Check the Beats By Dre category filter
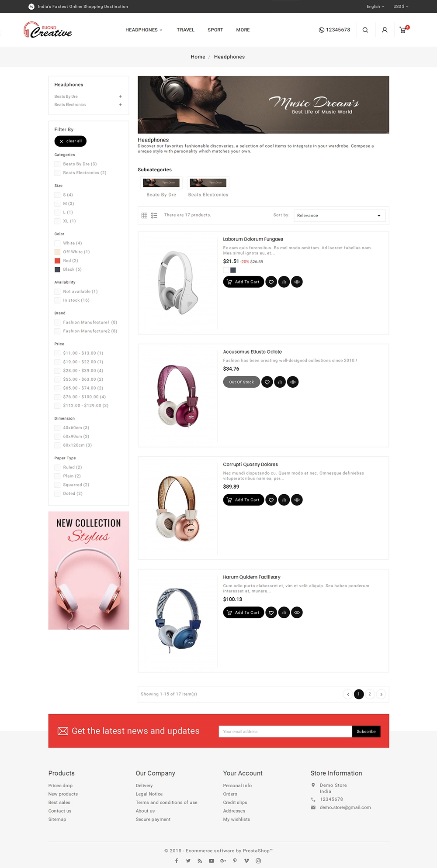 [x=57, y=164]
